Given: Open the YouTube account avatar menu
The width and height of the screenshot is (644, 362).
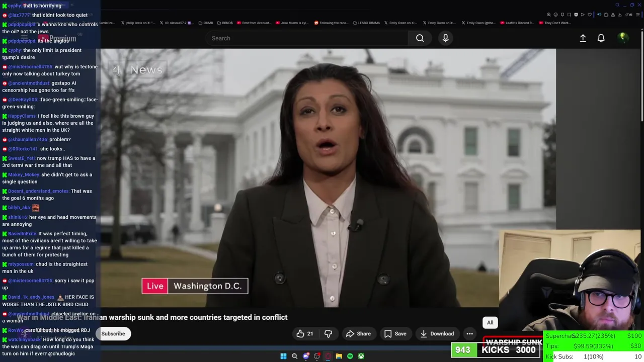Looking at the screenshot, I should [623, 38].
